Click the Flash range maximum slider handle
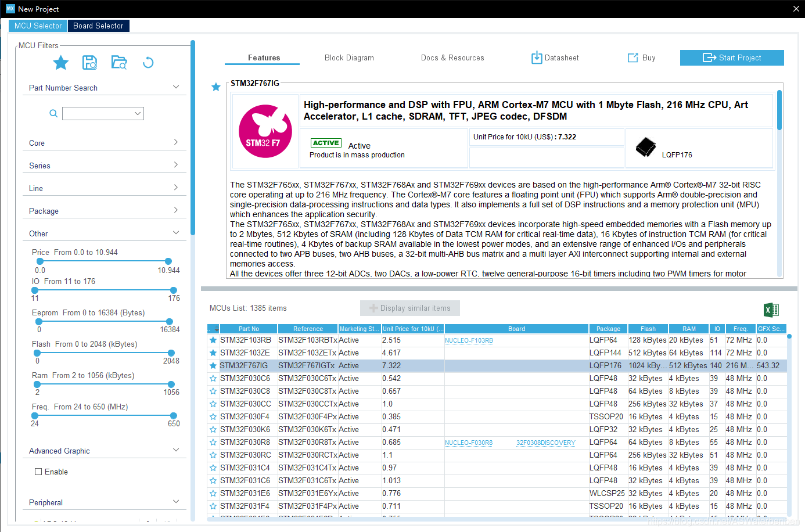The image size is (805, 532). (x=171, y=353)
